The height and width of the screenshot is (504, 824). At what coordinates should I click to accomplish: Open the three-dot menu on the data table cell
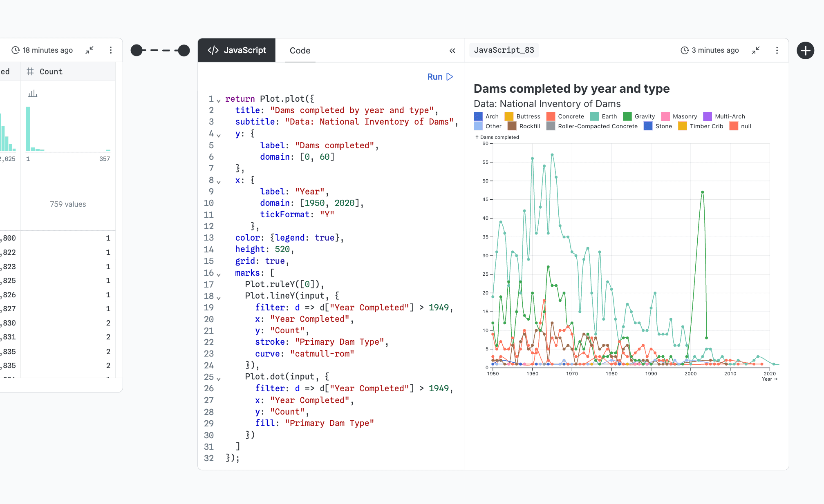point(111,50)
